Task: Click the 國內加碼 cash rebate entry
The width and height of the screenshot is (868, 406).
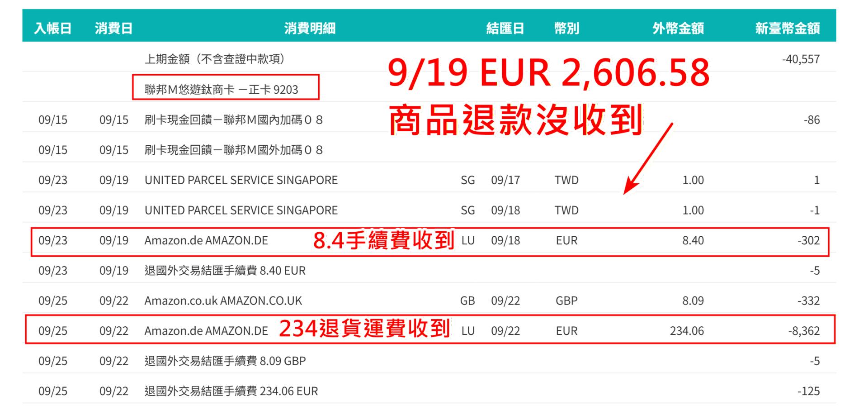Action: point(233,120)
